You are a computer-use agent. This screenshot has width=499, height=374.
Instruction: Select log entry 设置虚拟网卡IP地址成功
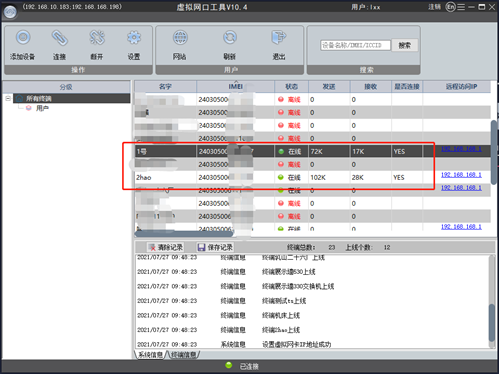(x=297, y=344)
